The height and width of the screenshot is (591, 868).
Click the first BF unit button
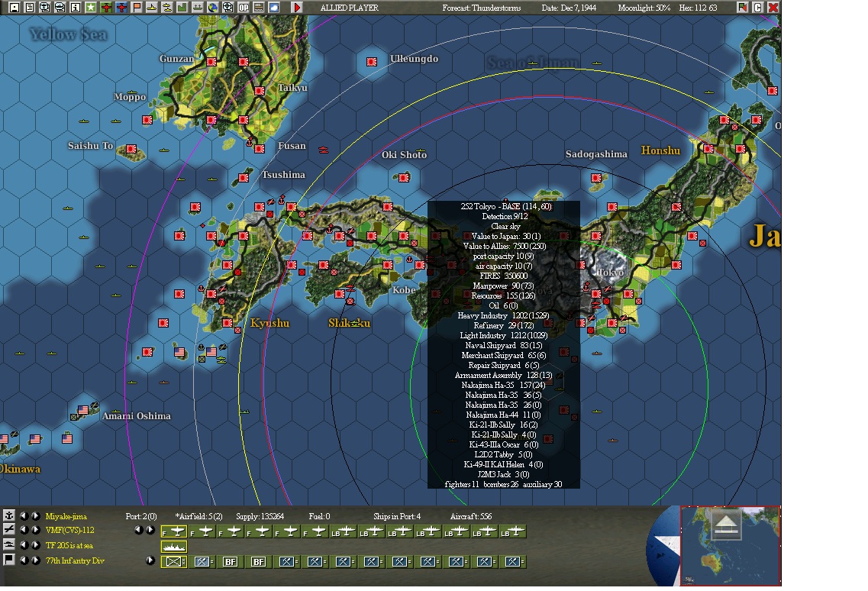coord(231,561)
